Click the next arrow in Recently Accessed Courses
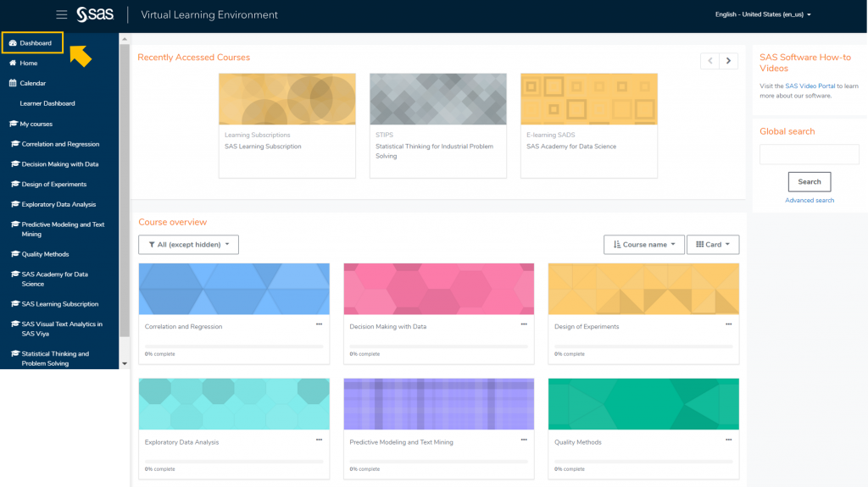 pos(728,61)
